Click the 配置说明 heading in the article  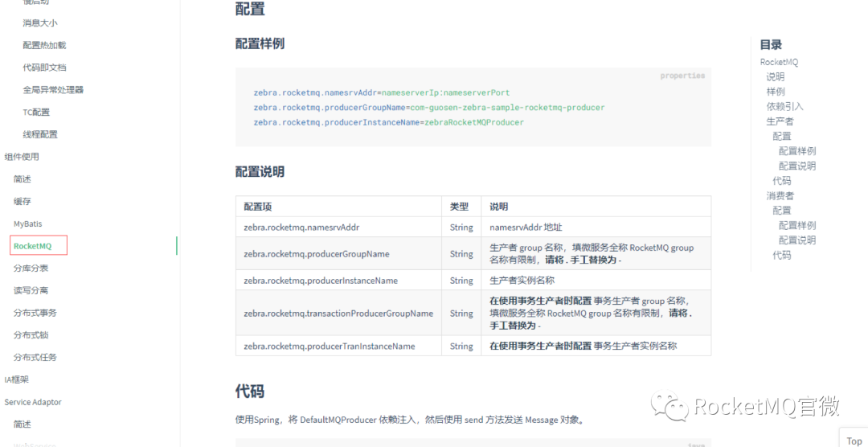260,172
